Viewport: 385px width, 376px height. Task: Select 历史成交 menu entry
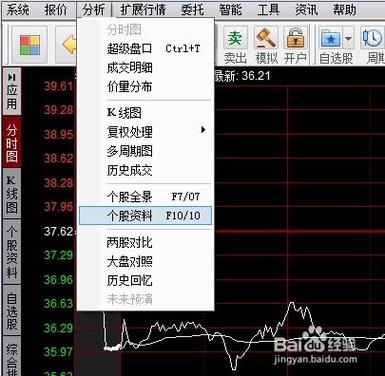click(x=145, y=170)
